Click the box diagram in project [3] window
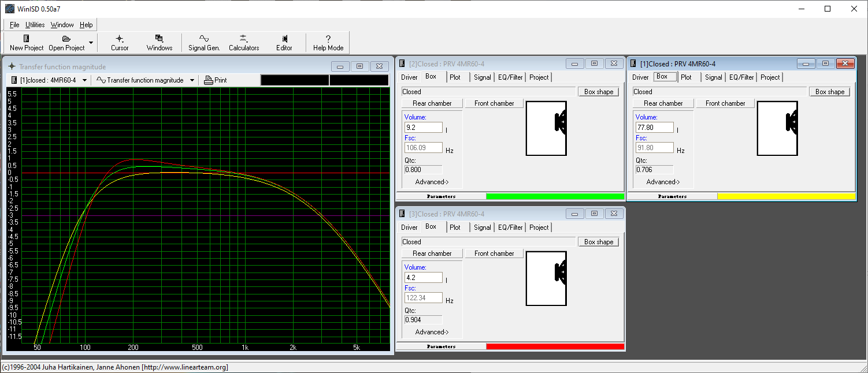 pos(546,278)
